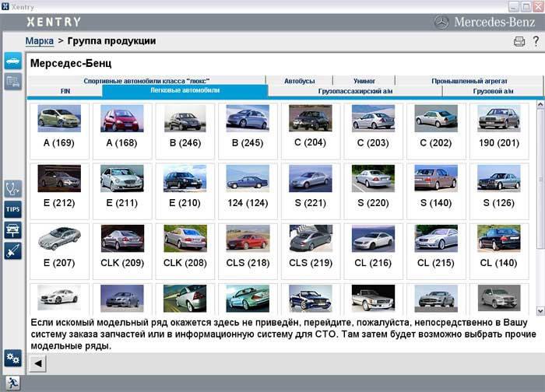Open the Унимог tab
545x392 pixels.
click(363, 80)
